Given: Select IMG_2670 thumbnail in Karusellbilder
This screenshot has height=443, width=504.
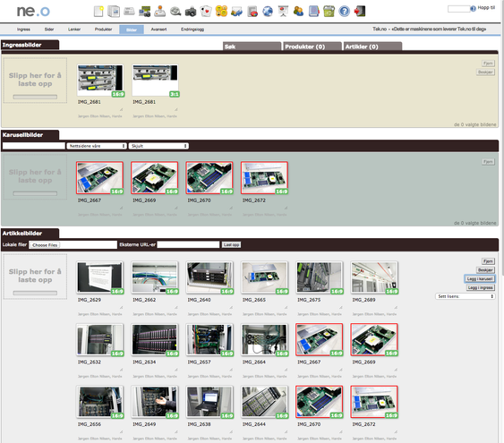Looking at the screenshot, I should point(209,178).
